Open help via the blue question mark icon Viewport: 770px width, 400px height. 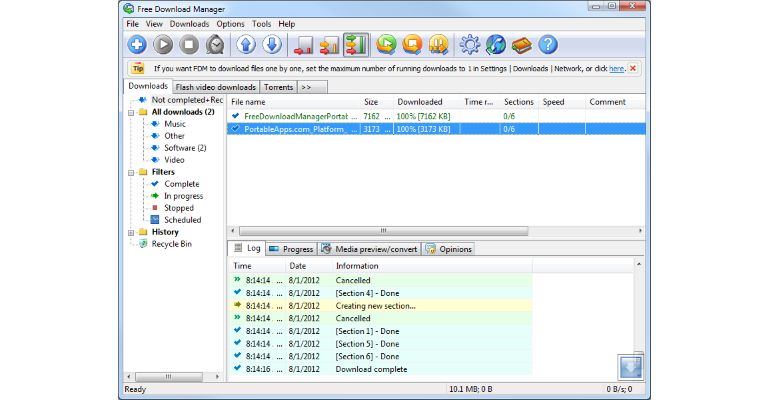coord(548,45)
